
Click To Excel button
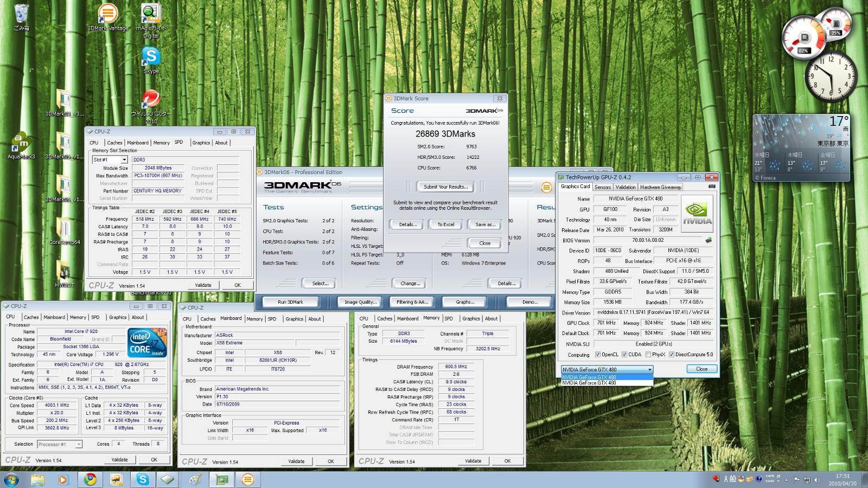click(x=446, y=224)
